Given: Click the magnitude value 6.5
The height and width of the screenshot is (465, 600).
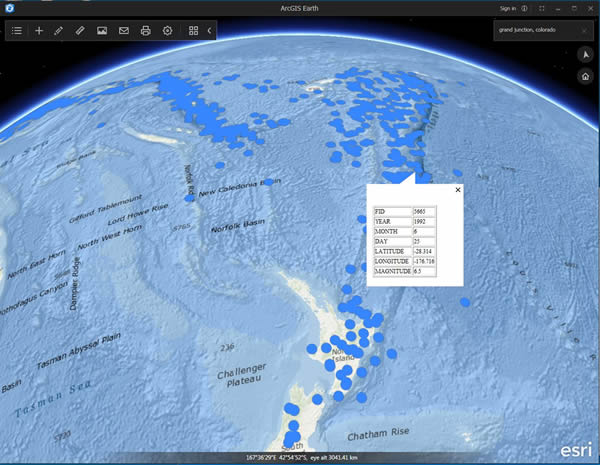Looking at the screenshot, I should coord(424,271).
